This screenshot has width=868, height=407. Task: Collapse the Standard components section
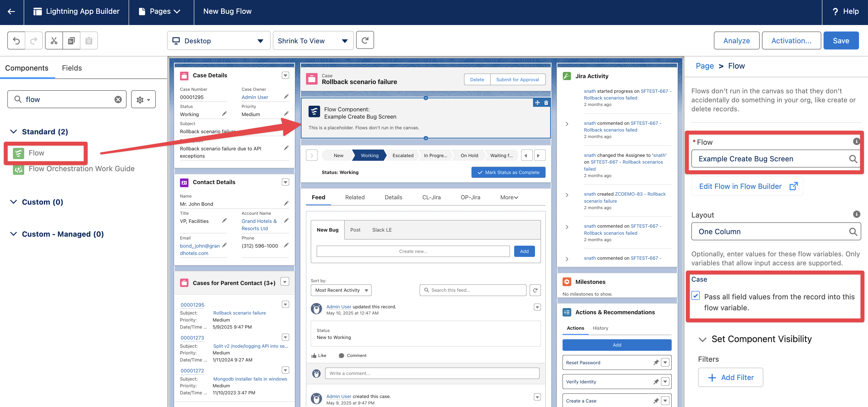[14, 132]
